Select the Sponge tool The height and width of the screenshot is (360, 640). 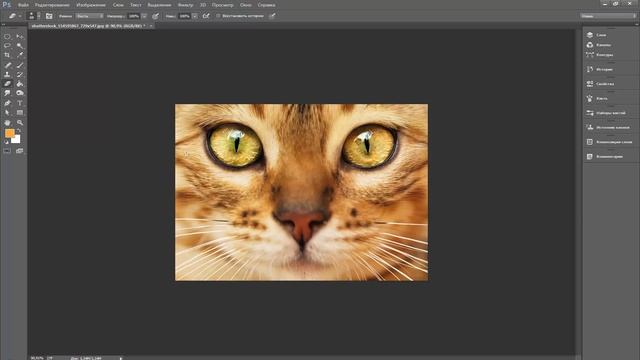tap(20, 93)
